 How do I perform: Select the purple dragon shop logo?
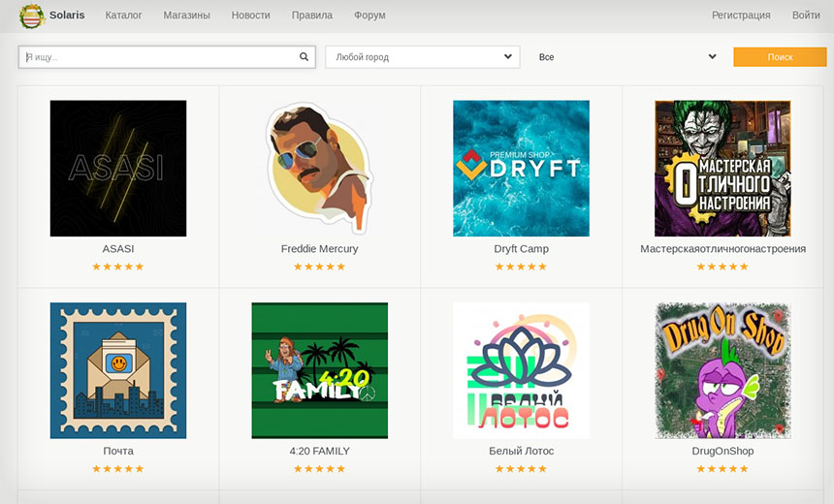click(722, 370)
